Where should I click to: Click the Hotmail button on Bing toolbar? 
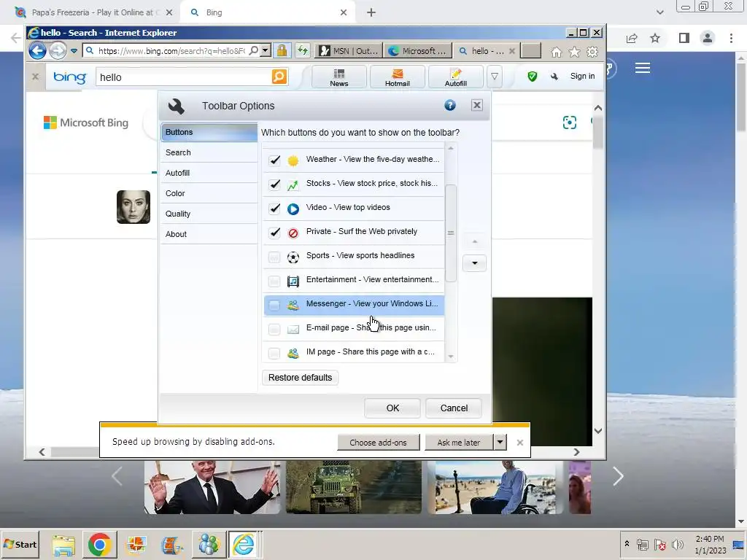pyautogui.click(x=398, y=77)
